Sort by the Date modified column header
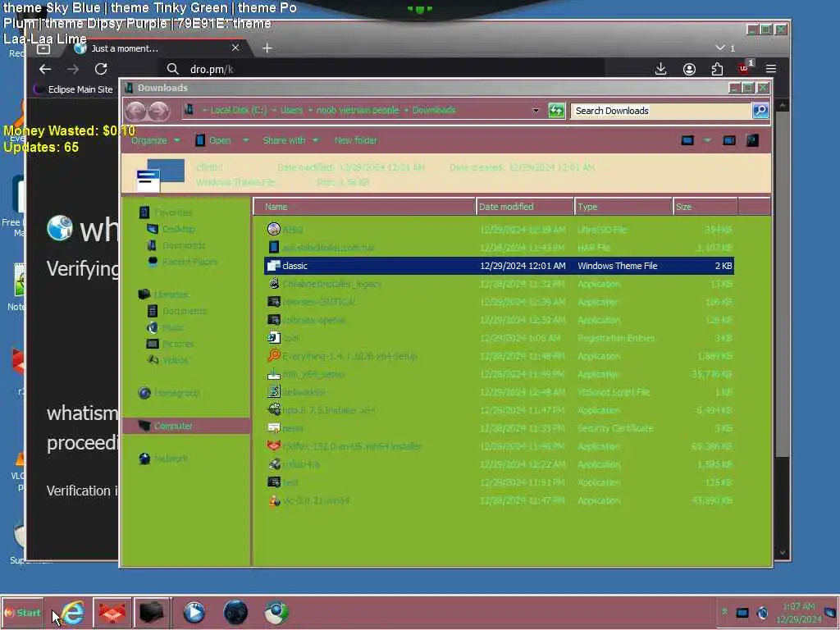 [x=524, y=207]
